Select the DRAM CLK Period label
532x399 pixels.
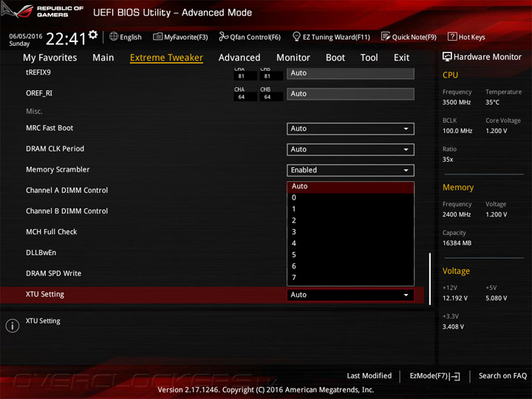point(55,149)
